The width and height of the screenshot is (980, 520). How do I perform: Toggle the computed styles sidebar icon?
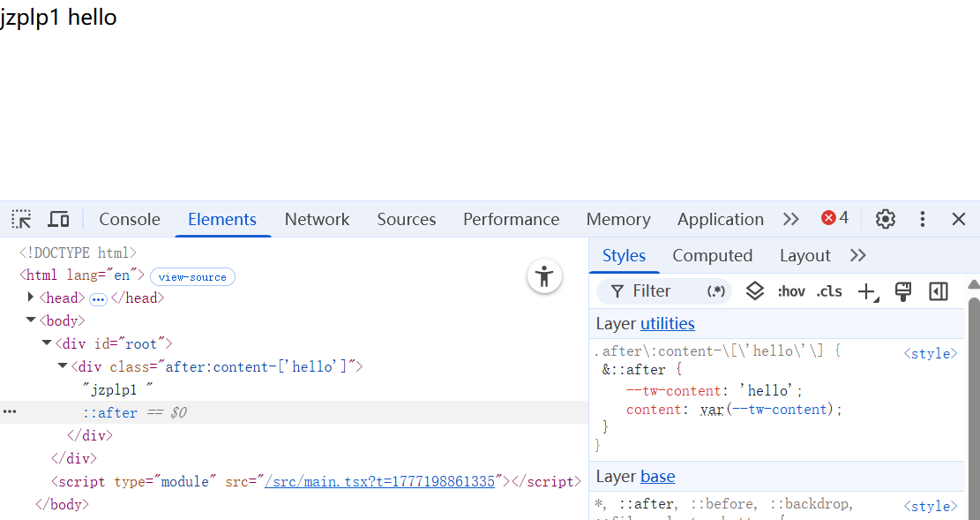939,291
